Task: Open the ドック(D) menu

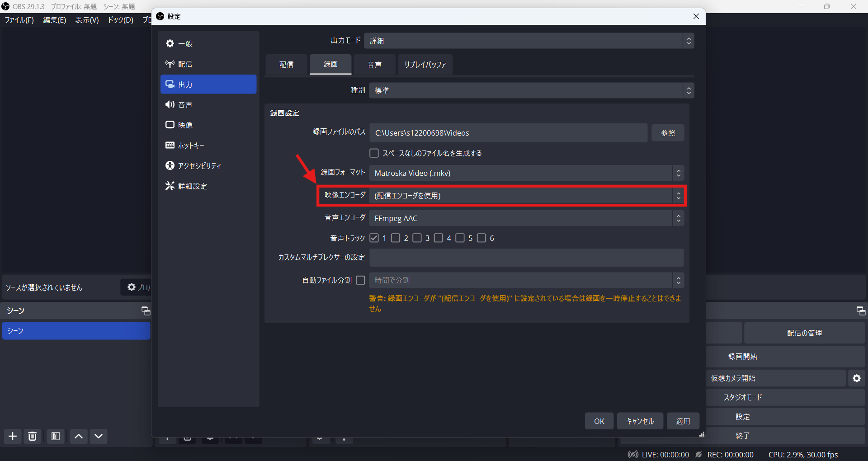Action: click(120, 20)
